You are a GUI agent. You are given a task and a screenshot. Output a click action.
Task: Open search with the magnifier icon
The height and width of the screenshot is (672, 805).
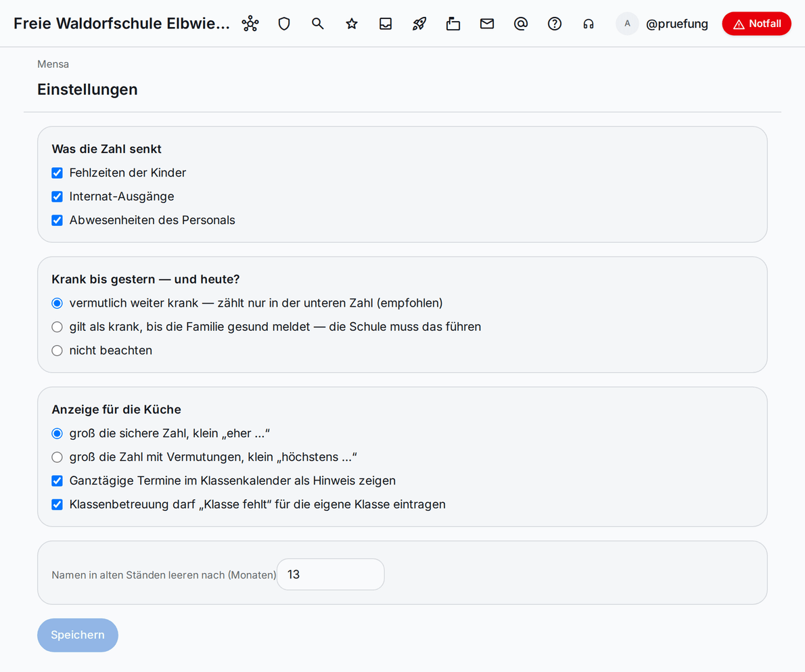point(318,24)
